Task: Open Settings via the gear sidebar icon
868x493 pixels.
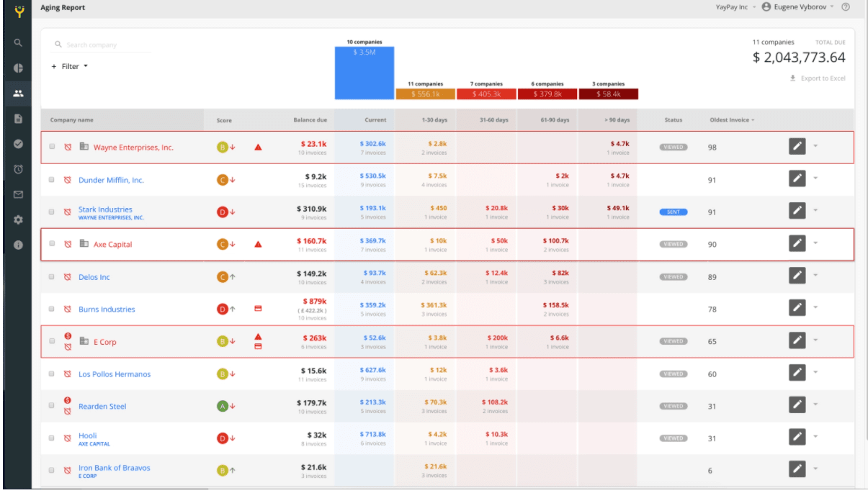Action: click(18, 217)
